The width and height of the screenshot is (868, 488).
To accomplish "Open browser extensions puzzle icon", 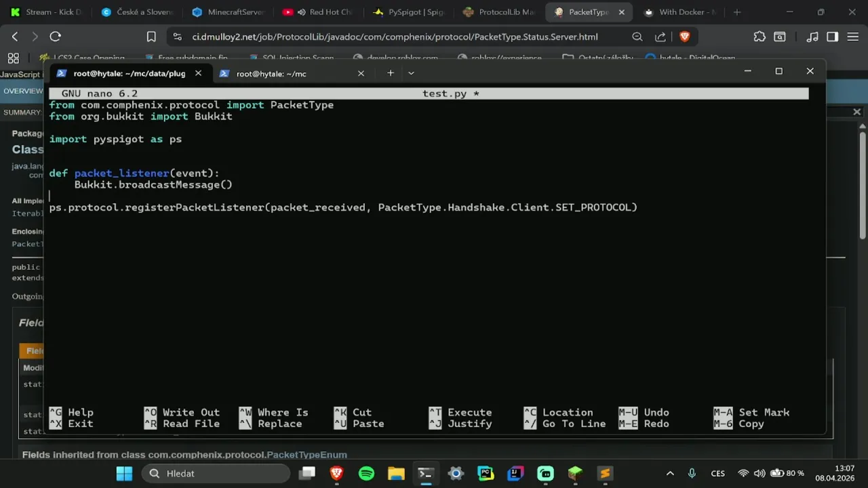I will click(759, 37).
